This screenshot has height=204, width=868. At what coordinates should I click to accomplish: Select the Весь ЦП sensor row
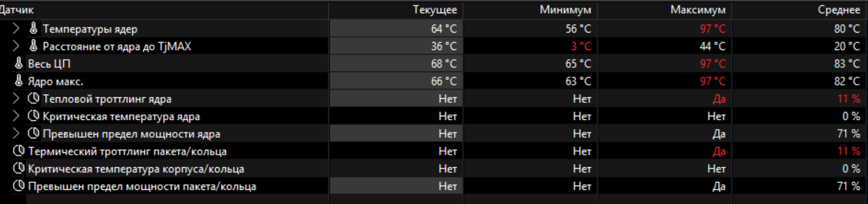click(434, 64)
